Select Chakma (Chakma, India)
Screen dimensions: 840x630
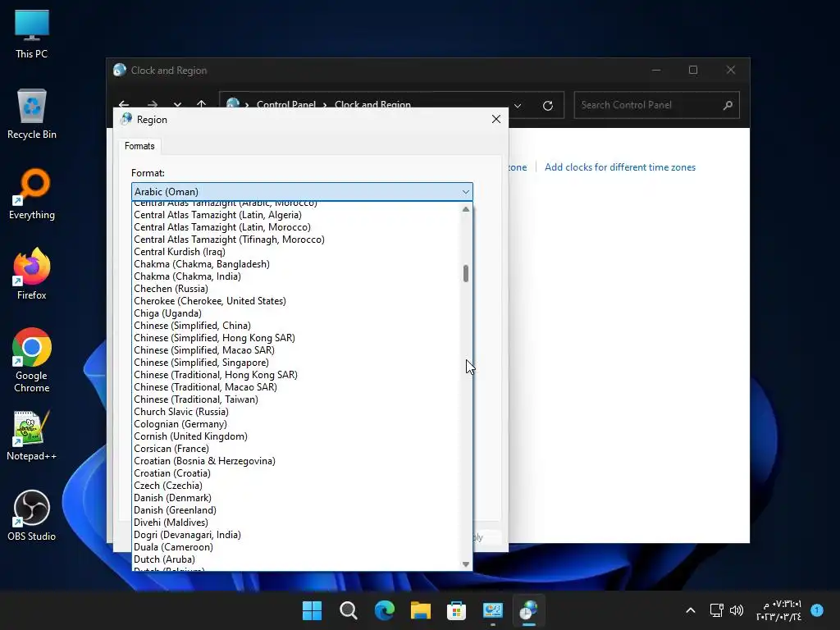click(296, 276)
